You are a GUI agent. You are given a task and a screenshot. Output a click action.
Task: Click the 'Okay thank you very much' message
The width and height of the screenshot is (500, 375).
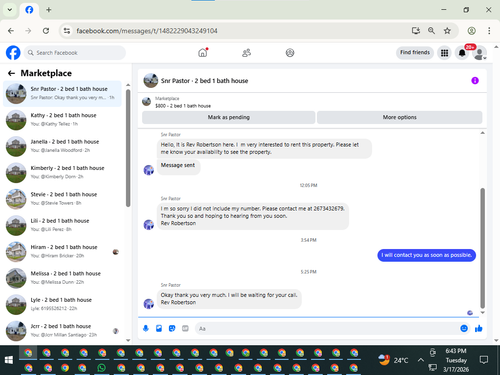coord(229,299)
